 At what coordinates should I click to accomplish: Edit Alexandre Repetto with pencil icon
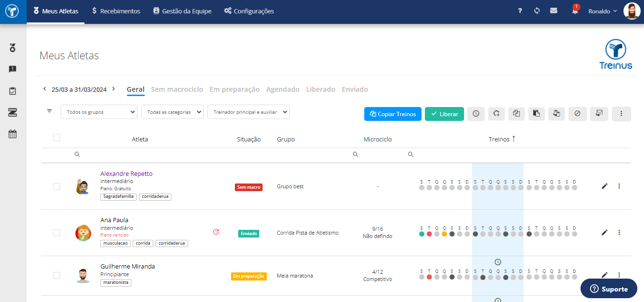pos(604,186)
